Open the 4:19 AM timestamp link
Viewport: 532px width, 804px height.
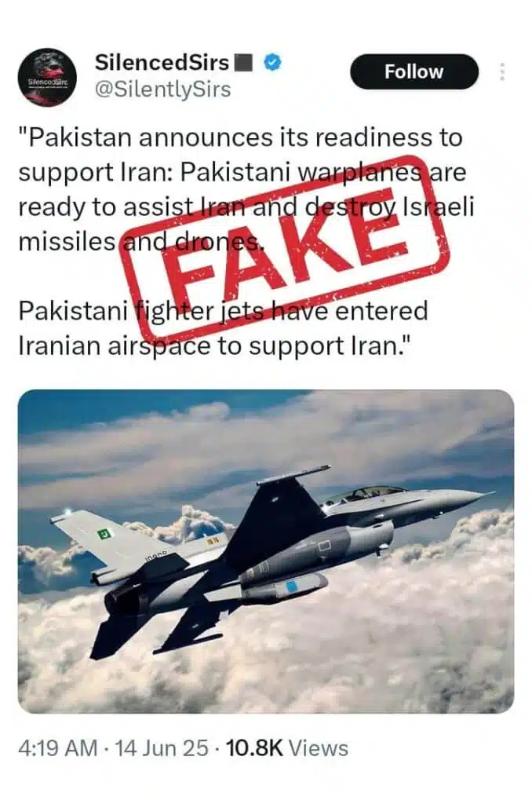[x=57, y=748]
